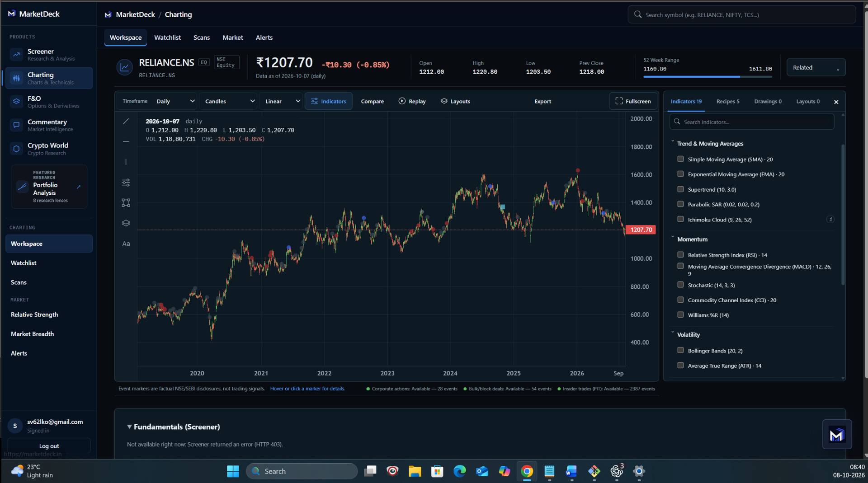Click the Fullscreen button
This screenshot has width=868, height=483.
point(633,101)
